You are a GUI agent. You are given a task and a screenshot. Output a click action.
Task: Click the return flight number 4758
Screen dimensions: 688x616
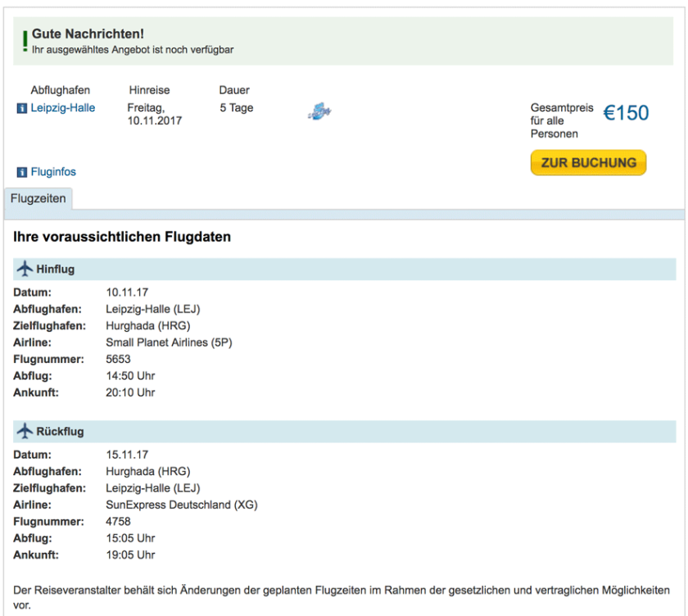[x=118, y=521]
